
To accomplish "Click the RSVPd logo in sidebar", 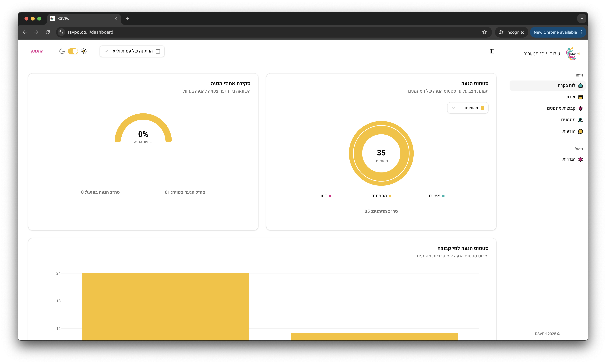I will point(573,54).
